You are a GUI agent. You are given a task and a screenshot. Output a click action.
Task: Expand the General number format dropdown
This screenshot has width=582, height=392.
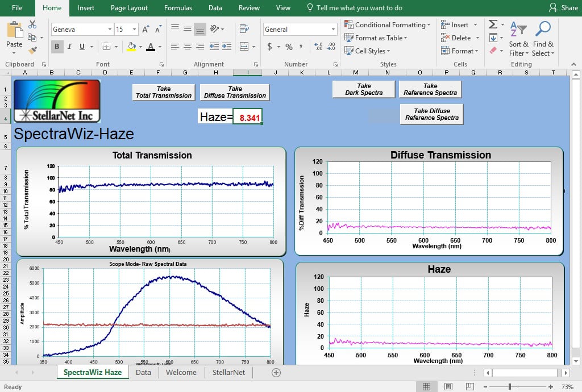(333, 30)
